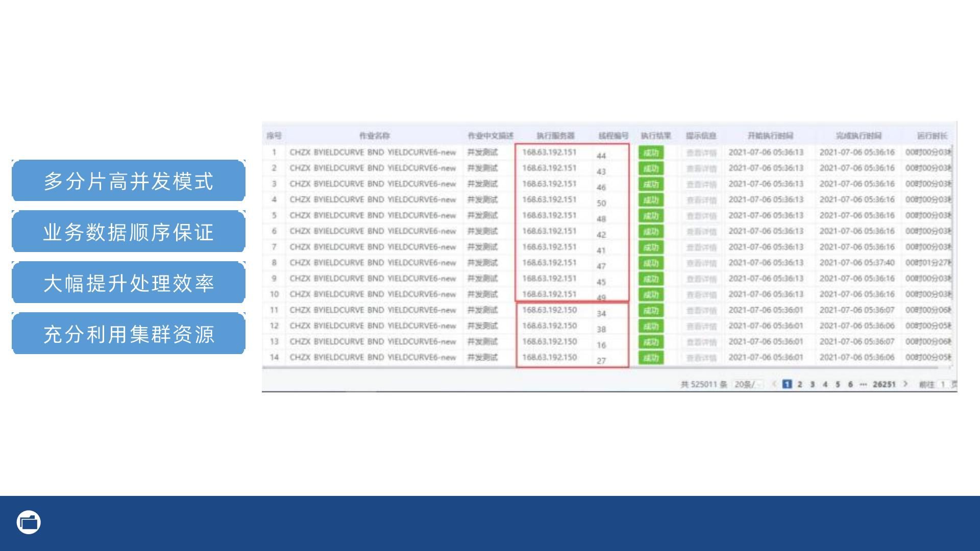Click the green 成功 badge in row 13
This screenshot has width=980, height=551.
click(x=651, y=342)
